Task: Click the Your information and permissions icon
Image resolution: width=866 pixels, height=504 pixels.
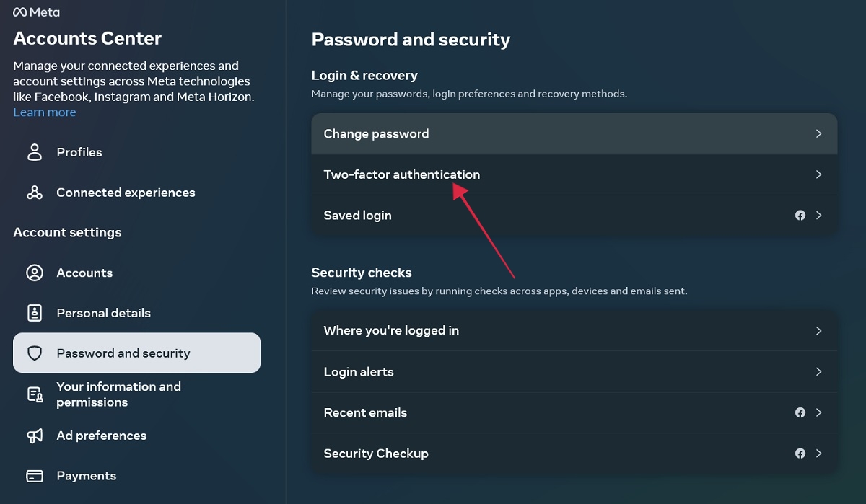Action: (35, 394)
